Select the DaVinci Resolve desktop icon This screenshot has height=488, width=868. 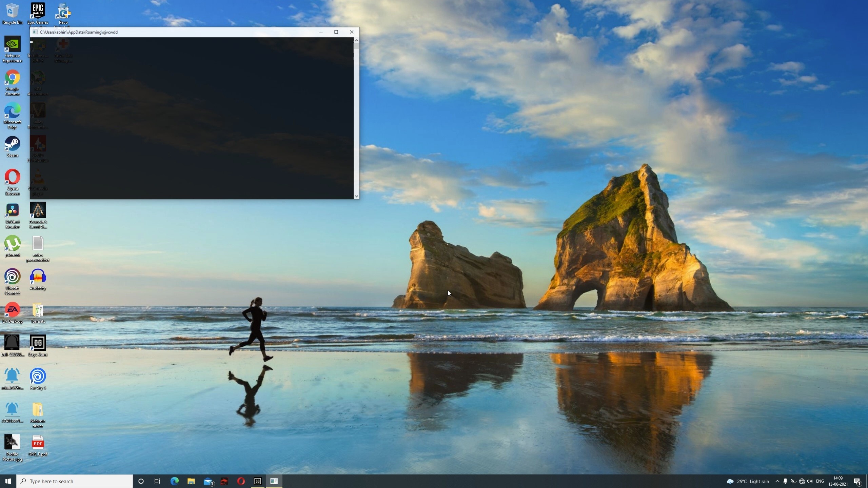(12, 216)
